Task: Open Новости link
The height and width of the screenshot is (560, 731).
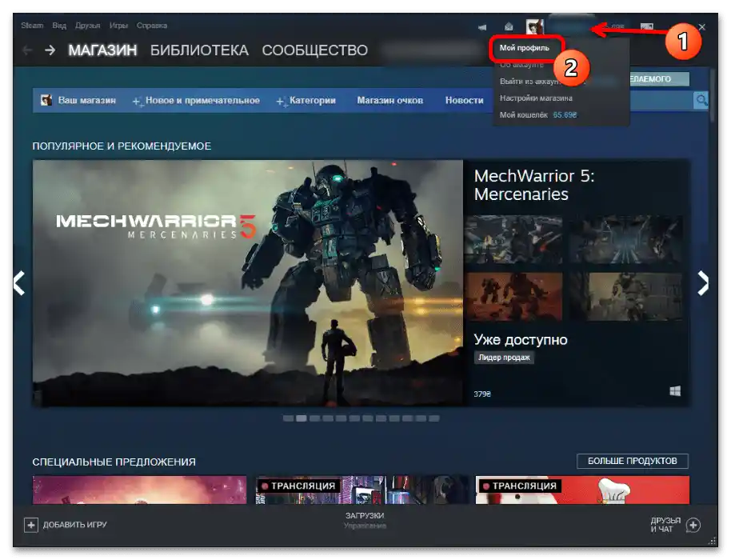Action: (465, 100)
